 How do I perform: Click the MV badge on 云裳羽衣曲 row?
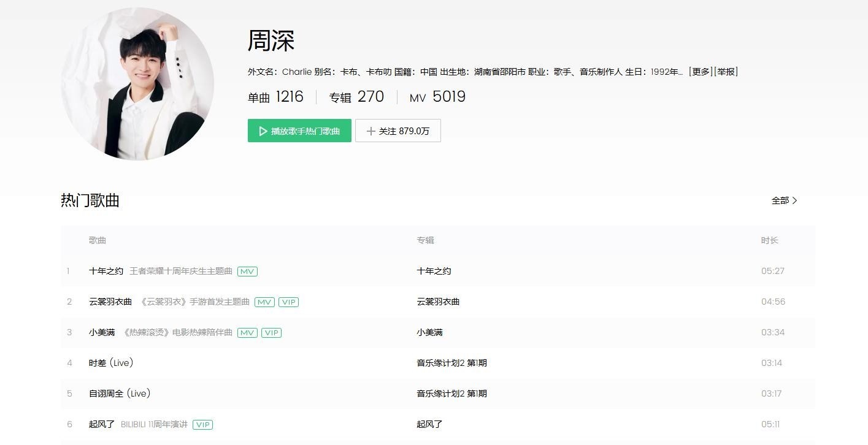(x=264, y=302)
